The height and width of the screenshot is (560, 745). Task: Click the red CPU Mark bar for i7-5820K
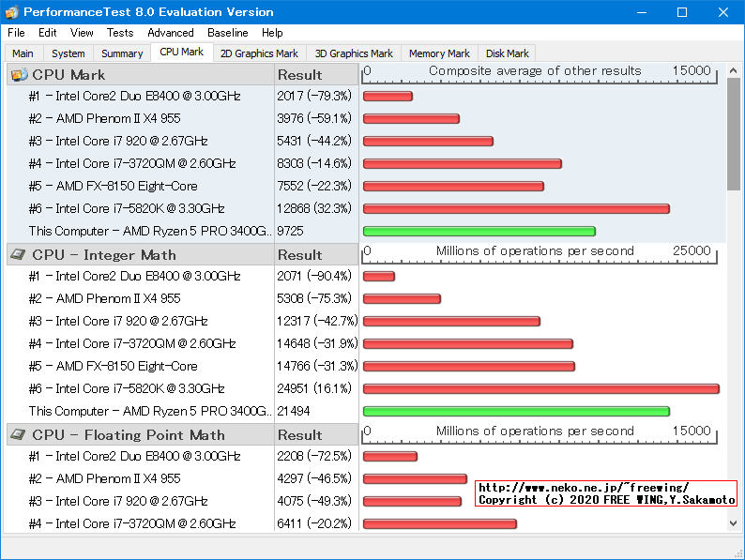click(516, 208)
